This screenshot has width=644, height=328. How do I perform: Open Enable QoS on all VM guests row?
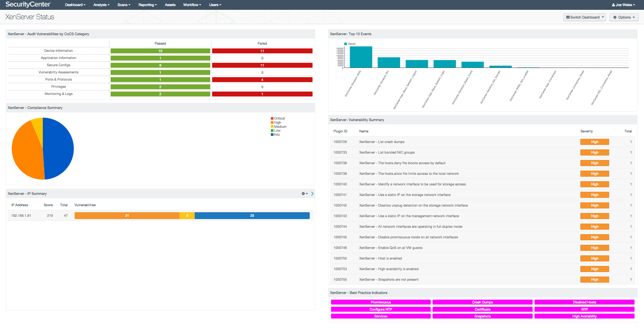point(483,248)
